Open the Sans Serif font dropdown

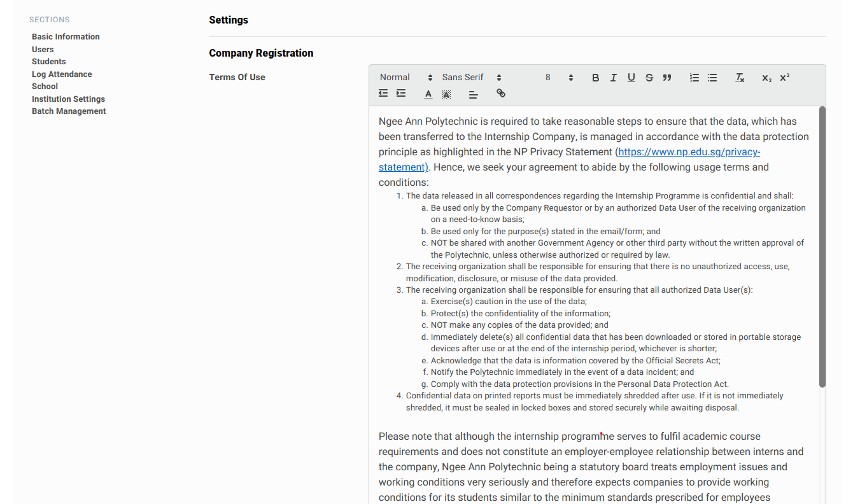tap(471, 78)
